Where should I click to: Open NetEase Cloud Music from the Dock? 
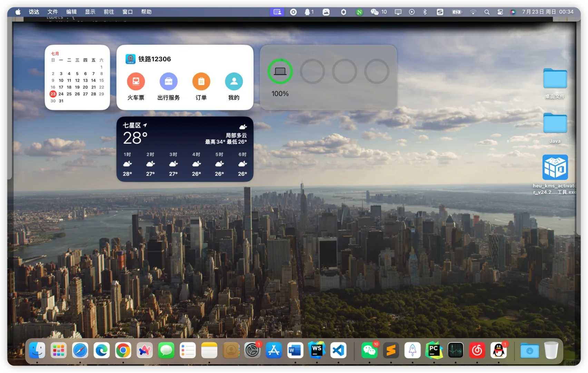coord(477,351)
